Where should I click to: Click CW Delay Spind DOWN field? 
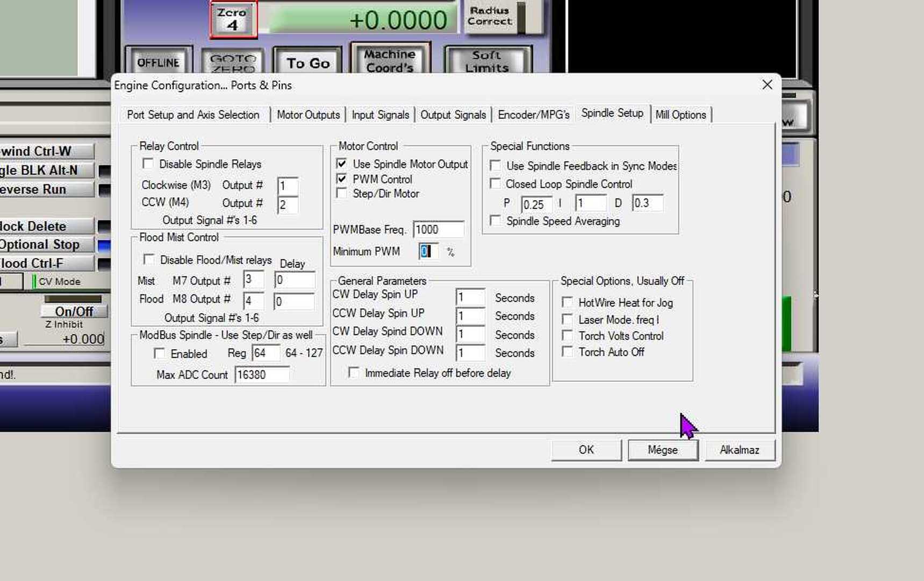470,334
